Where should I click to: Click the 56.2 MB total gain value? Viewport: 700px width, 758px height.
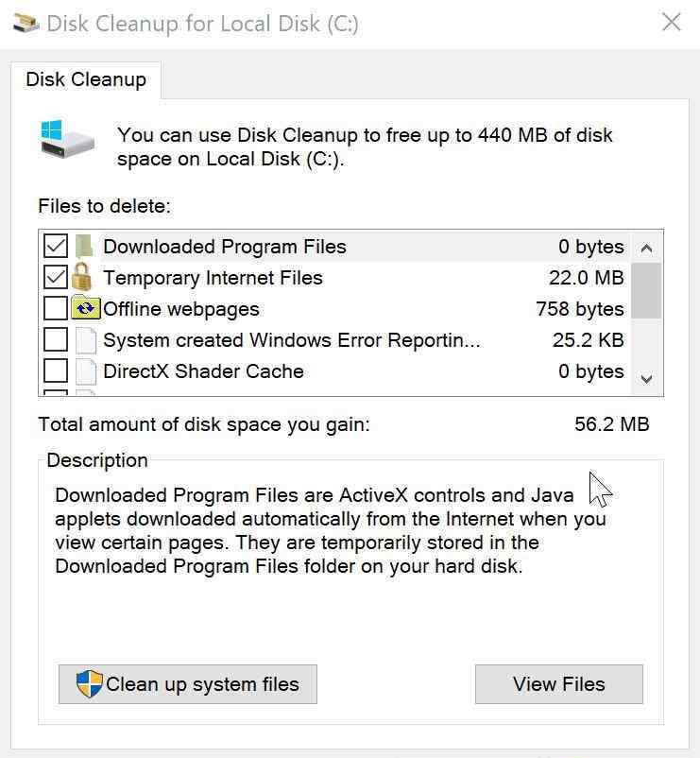[x=611, y=424]
